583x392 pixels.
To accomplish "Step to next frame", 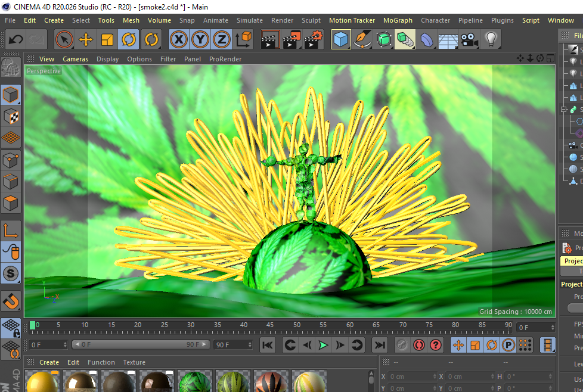I will coord(340,345).
